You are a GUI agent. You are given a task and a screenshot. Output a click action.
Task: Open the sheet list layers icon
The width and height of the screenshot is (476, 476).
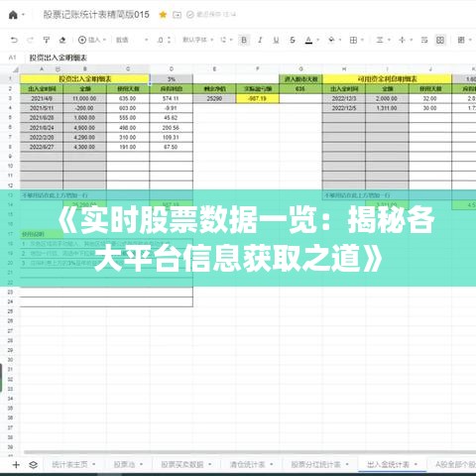33,465
